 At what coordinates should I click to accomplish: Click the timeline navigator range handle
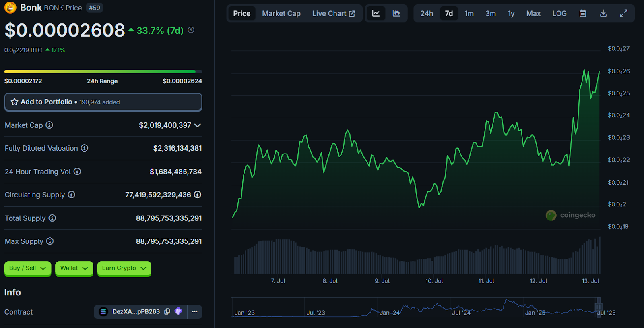point(599,306)
